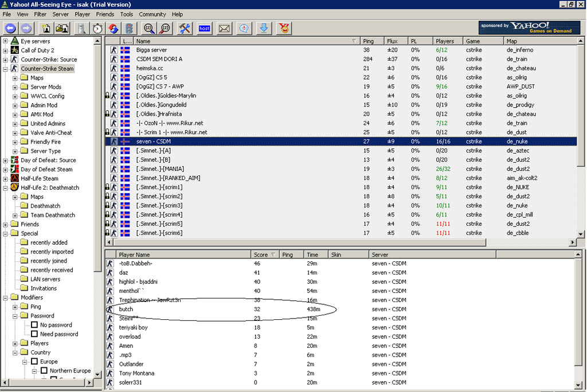Click the red-handled magnifier toolbar icon
587x392 pixels.
click(165, 29)
